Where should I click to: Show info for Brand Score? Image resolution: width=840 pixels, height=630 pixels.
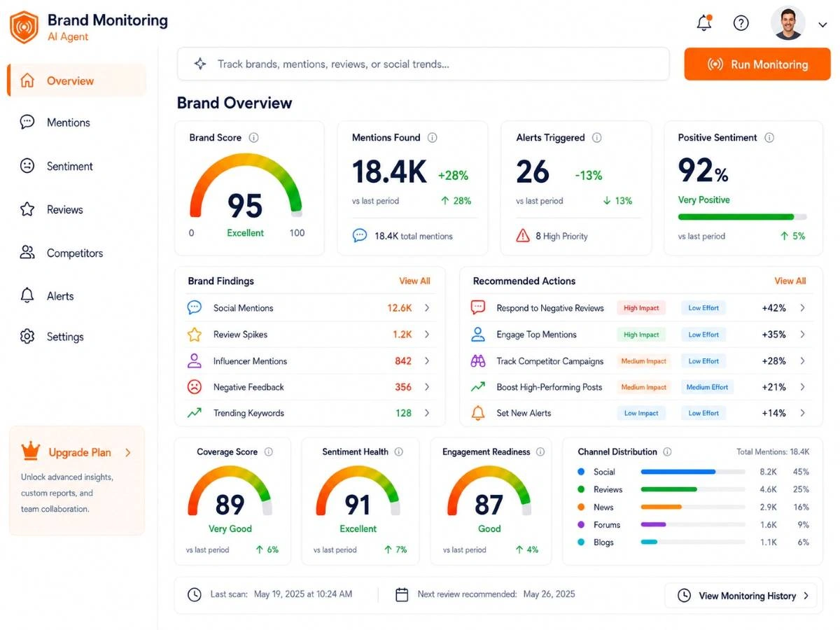click(x=253, y=138)
